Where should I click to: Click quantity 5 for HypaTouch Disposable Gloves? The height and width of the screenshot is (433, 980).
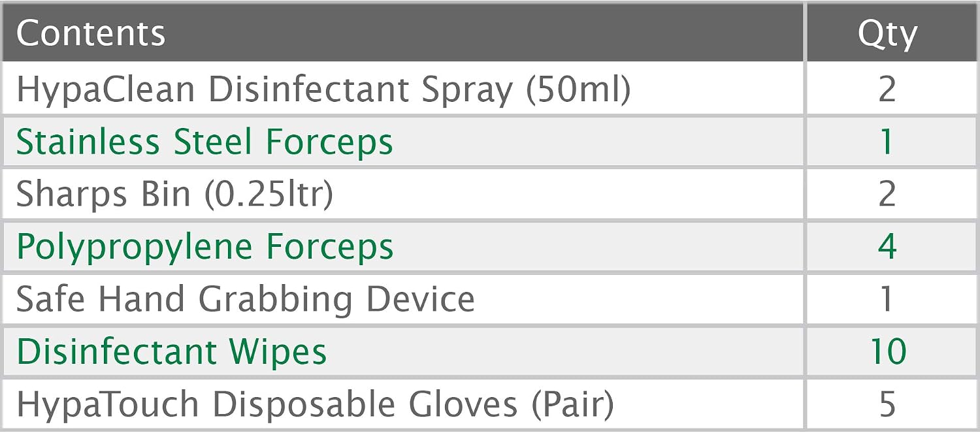click(887, 405)
